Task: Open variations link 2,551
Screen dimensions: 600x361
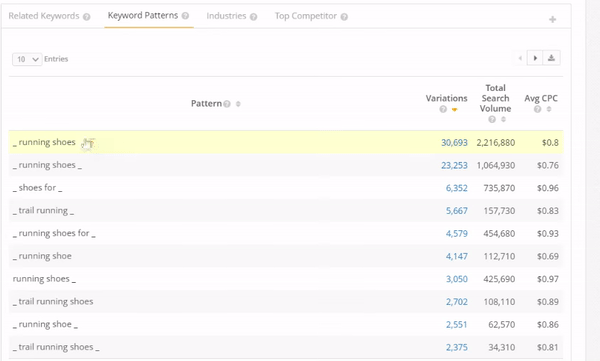Action: [457, 325]
